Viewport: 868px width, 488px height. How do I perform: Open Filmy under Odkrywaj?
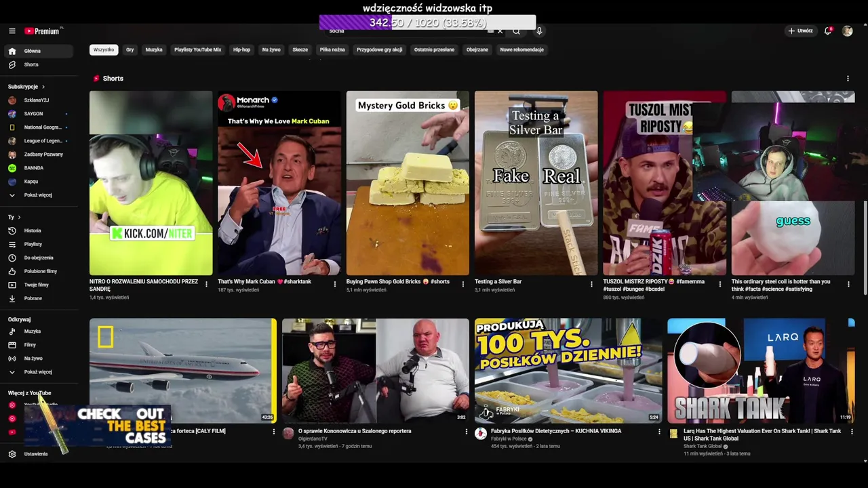tap(39, 345)
